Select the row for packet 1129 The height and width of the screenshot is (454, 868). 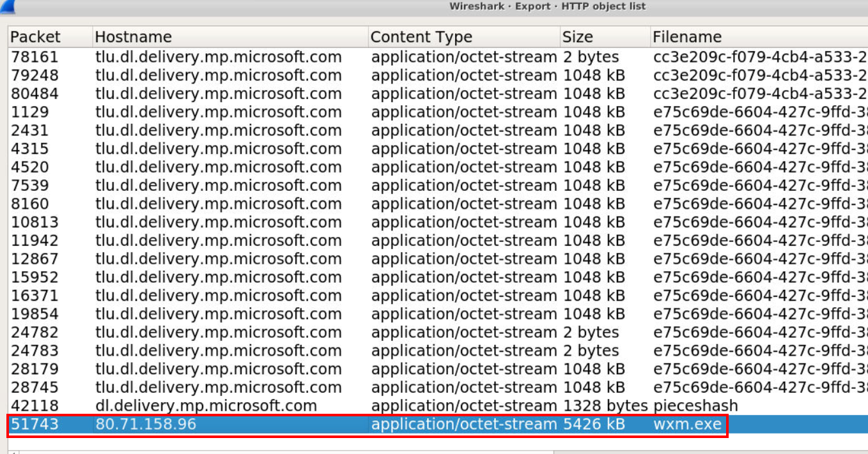(438, 112)
